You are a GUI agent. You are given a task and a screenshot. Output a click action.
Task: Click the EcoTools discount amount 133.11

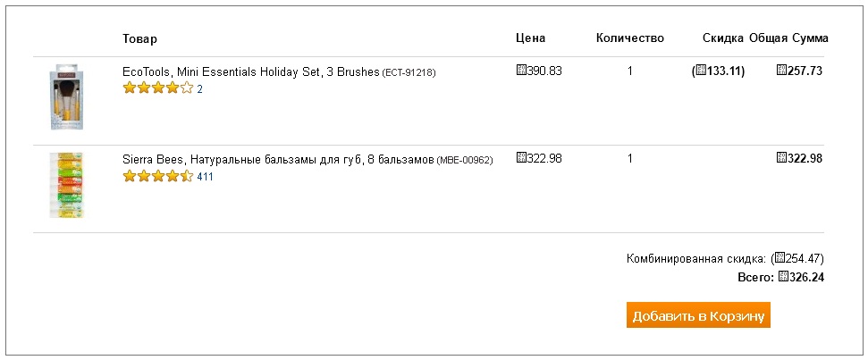(x=718, y=71)
